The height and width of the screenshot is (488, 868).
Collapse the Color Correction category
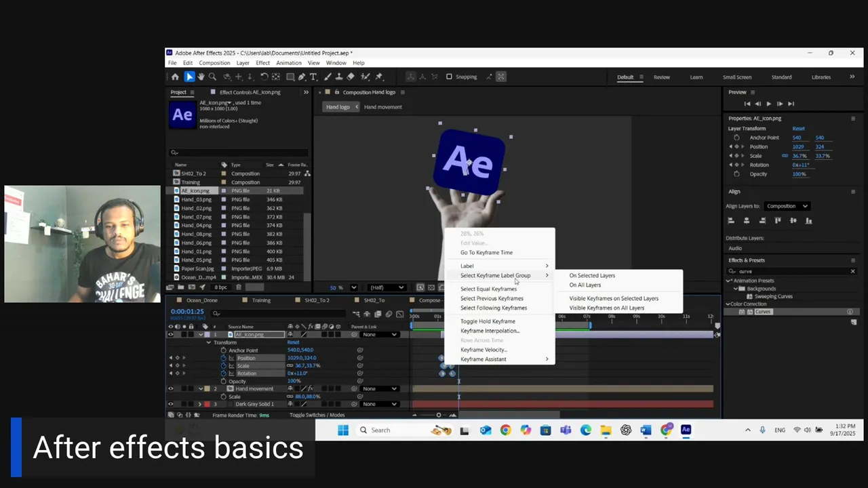click(729, 304)
